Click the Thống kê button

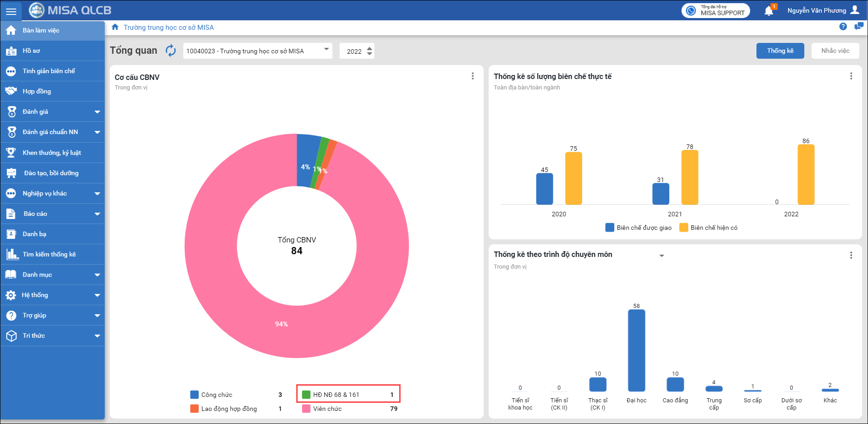780,51
